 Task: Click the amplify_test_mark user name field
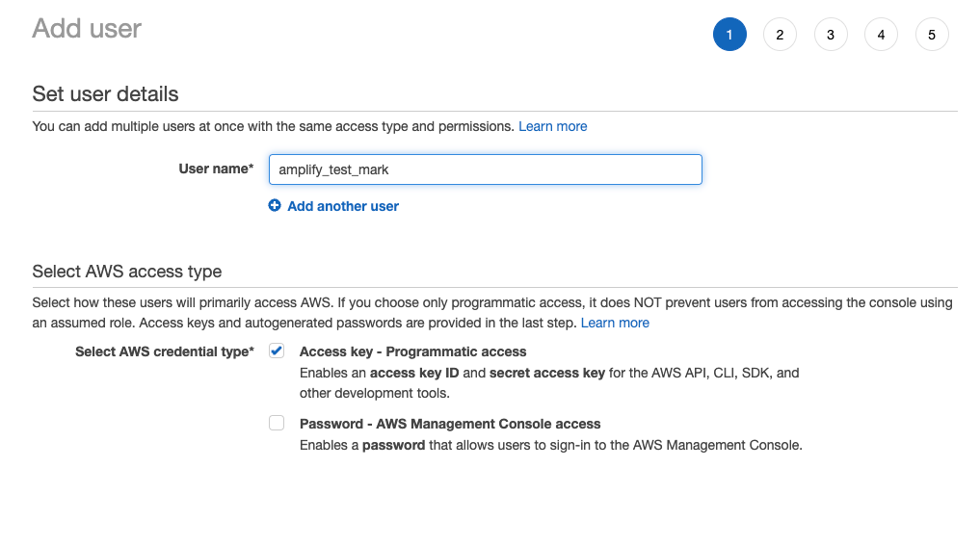tap(485, 169)
